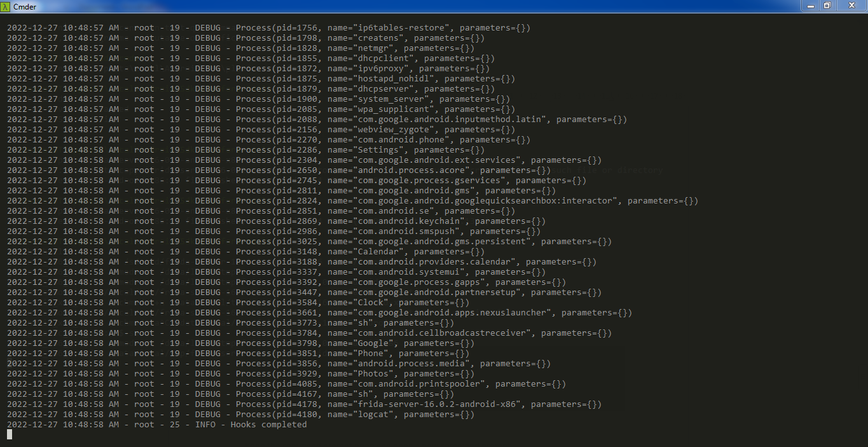Click the "system_server" process name
868x447 pixels.
pos(391,99)
